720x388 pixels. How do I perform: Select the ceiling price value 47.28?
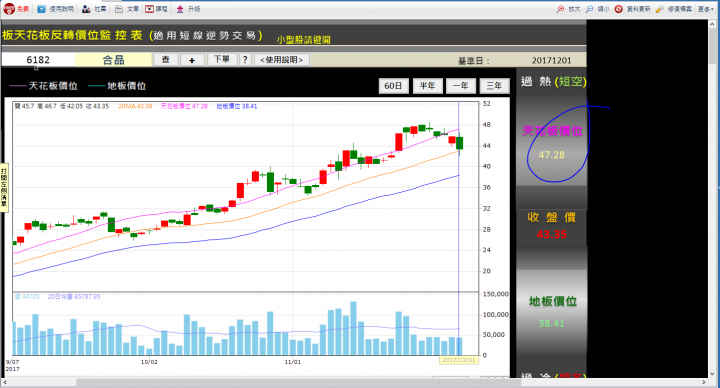551,155
